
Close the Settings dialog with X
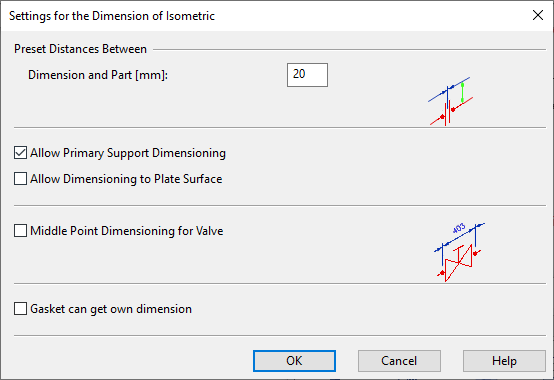tap(538, 15)
